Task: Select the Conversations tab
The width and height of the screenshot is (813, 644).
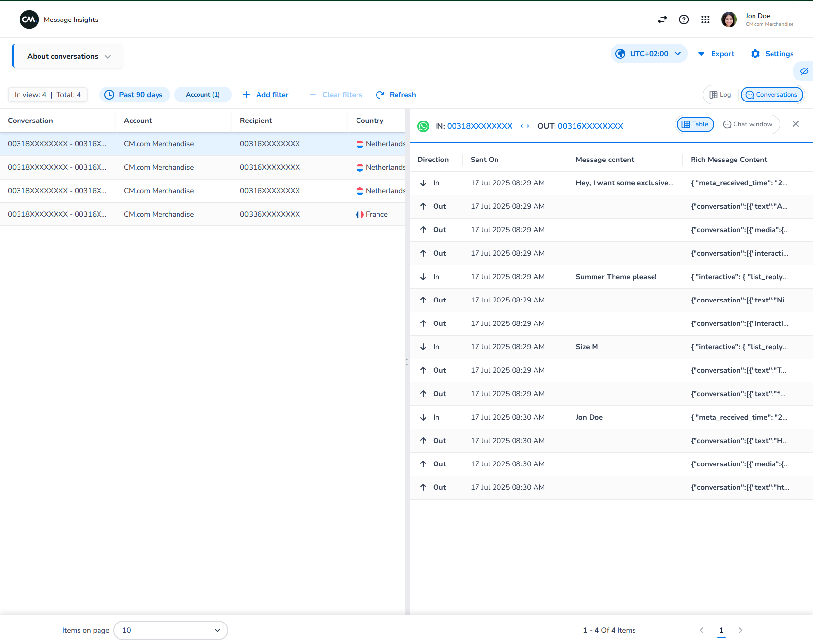Action: (772, 95)
